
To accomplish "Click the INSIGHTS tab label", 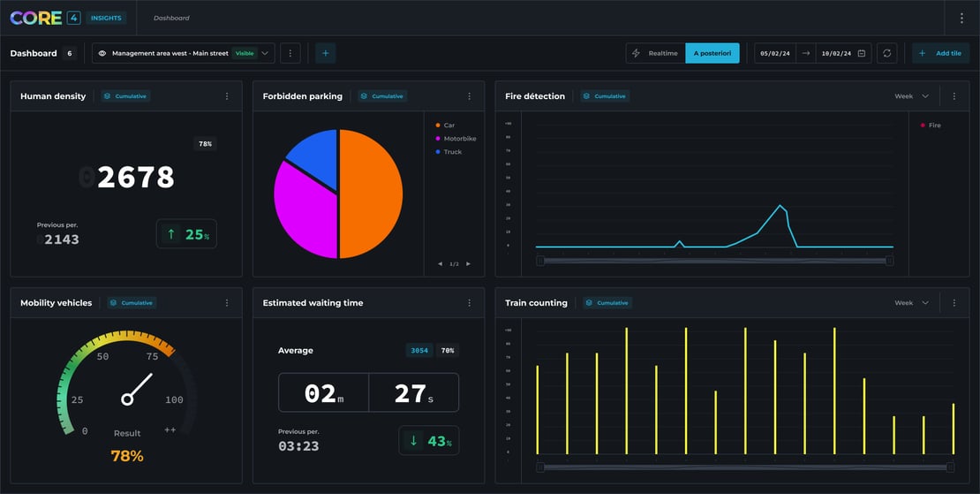I will (106, 19).
